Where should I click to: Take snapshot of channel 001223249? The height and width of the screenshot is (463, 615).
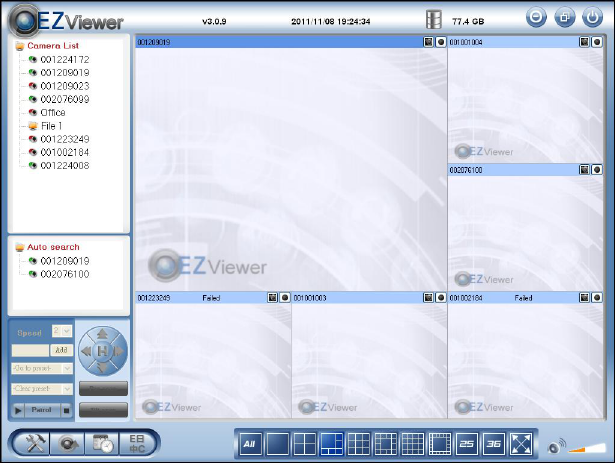coord(273,297)
